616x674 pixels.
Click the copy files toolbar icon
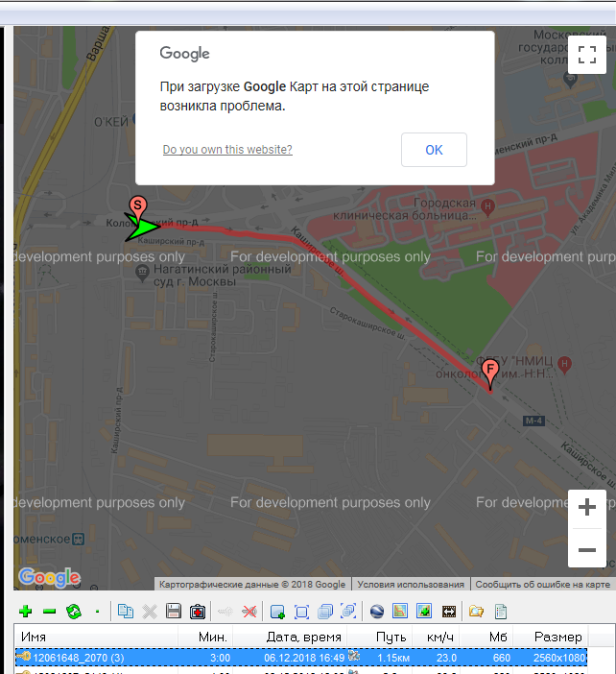[x=126, y=612]
